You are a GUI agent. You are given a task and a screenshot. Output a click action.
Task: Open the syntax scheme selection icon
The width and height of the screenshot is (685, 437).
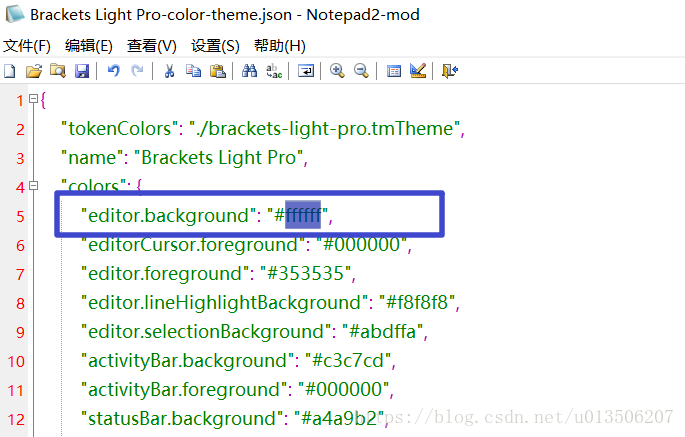pyautogui.click(x=394, y=70)
